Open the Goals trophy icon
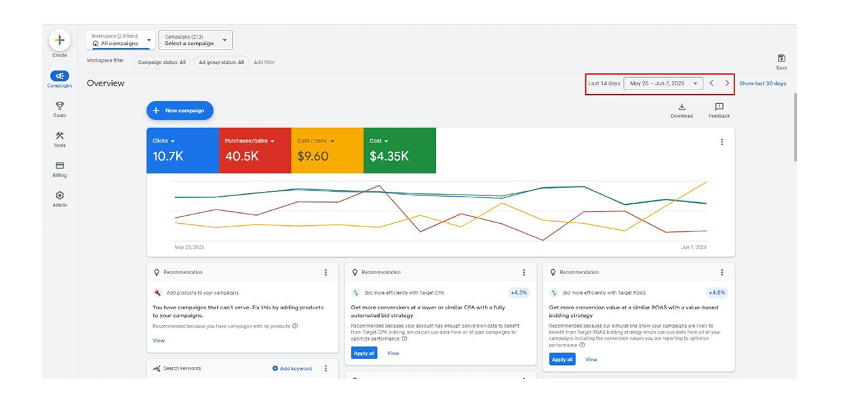The width and height of the screenshot is (868, 407). point(60,106)
